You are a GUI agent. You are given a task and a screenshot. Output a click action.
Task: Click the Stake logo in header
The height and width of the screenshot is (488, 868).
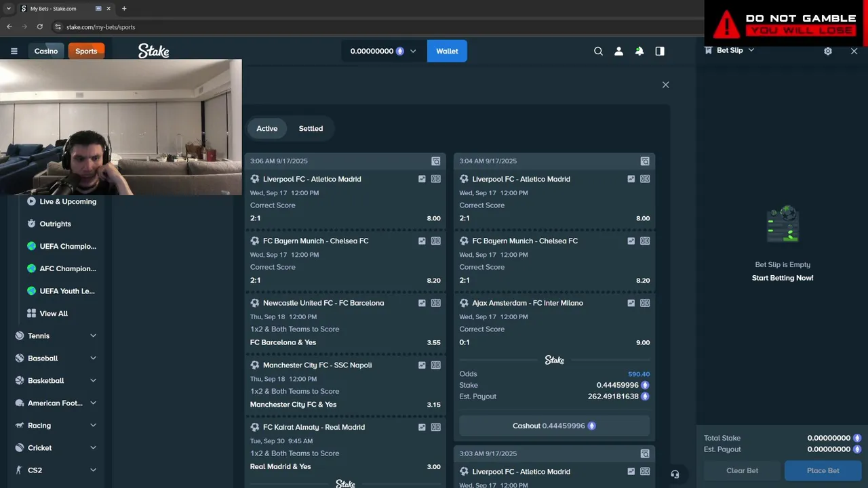[x=154, y=51]
